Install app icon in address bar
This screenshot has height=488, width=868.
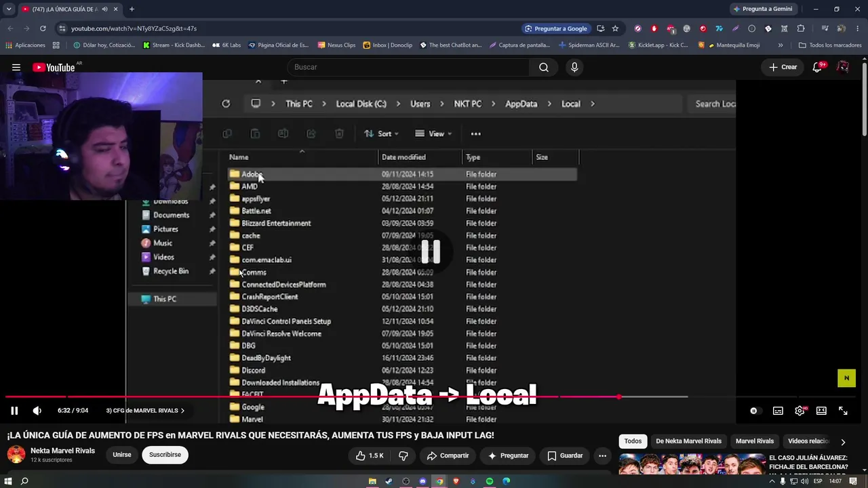click(x=600, y=28)
